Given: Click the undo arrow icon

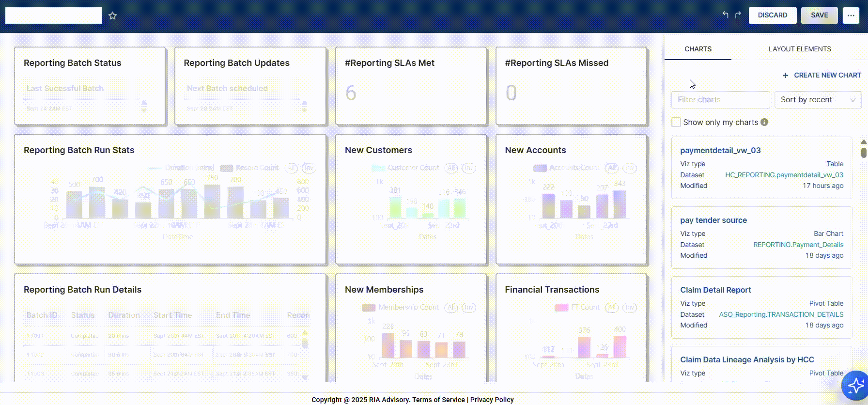Looking at the screenshot, I should tap(725, 15).
